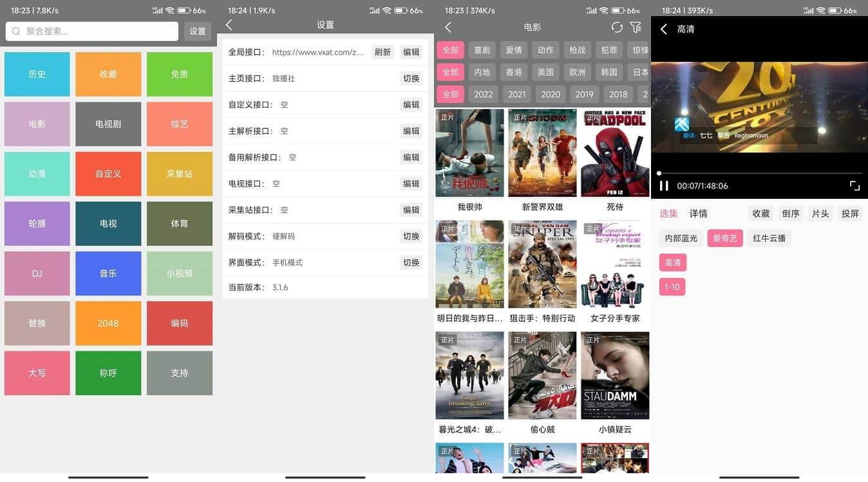This screenshot has width=868, height=482.
Task: Click 编辑 for 采集站接口
Action: click(411, 210)
